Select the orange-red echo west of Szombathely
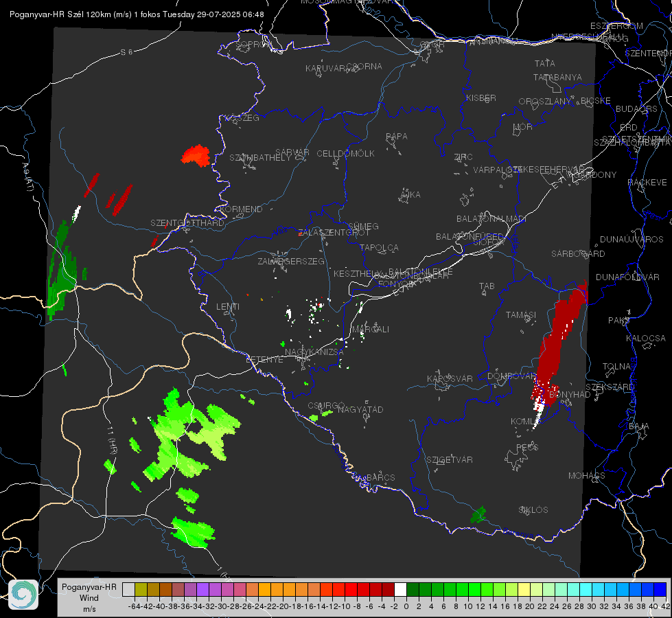Image resolution: width=672 pixels, height=618 pixels. [x=196, y=155]
